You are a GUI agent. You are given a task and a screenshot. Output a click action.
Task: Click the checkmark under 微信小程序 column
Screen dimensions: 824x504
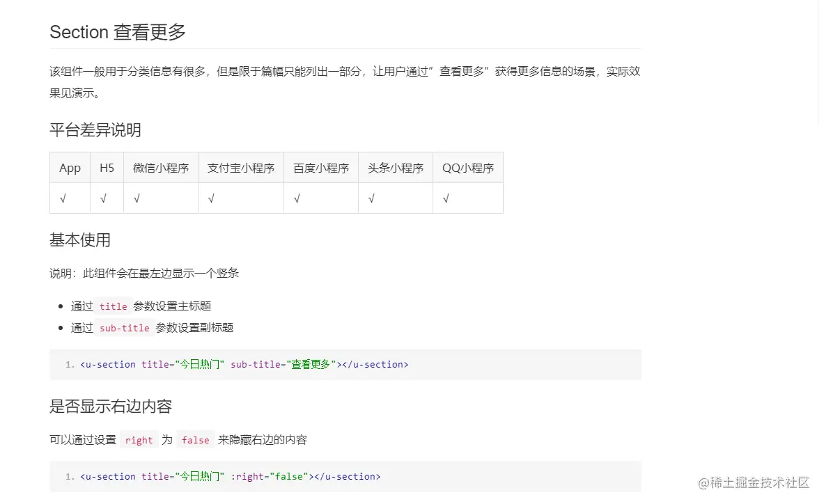(137, 198)
